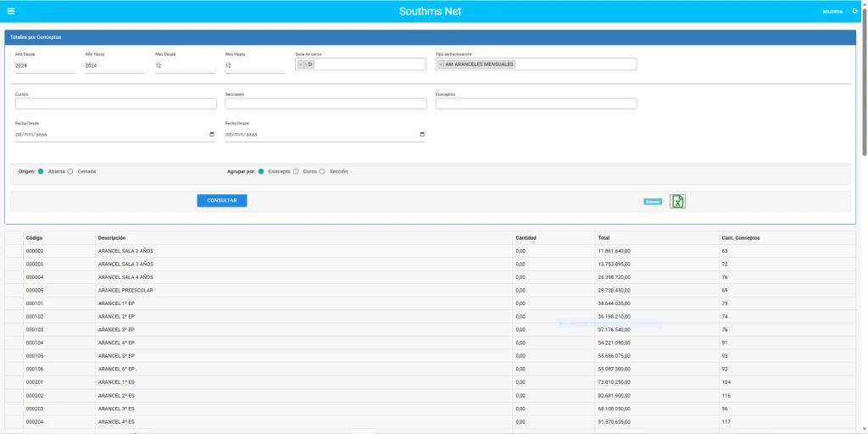This screenshot has height=434, width=868.
Task: Open the Cursos selection box
Action: point(115,103)
